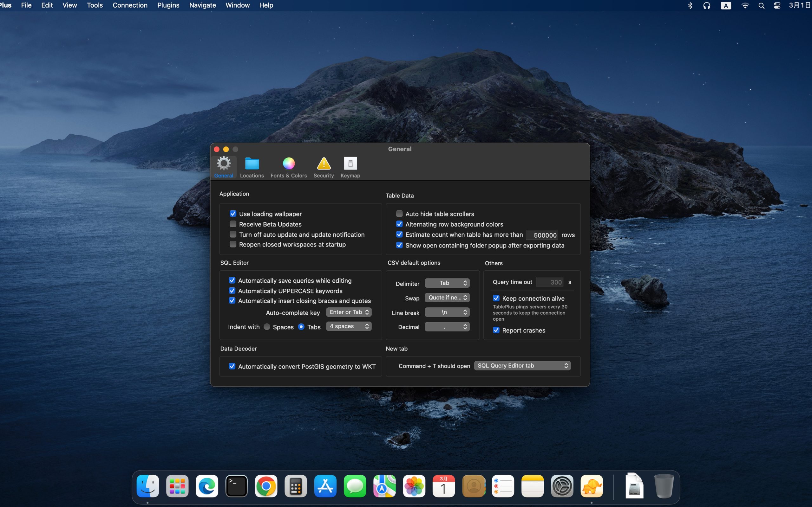Select Spaces as the indent option
812x507 pixels.
pyautogui.click(x=267, y=327)
